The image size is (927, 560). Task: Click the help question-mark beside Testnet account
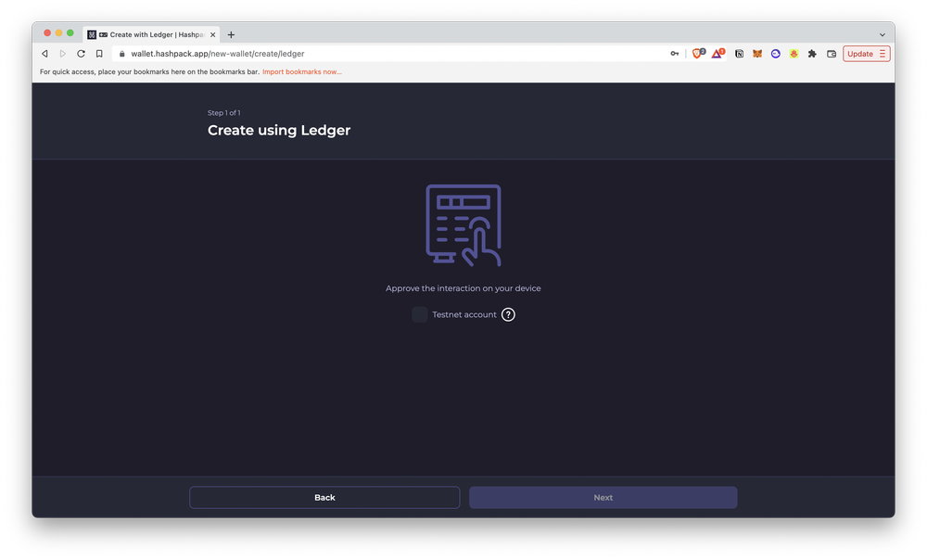[x=508, y=314]
